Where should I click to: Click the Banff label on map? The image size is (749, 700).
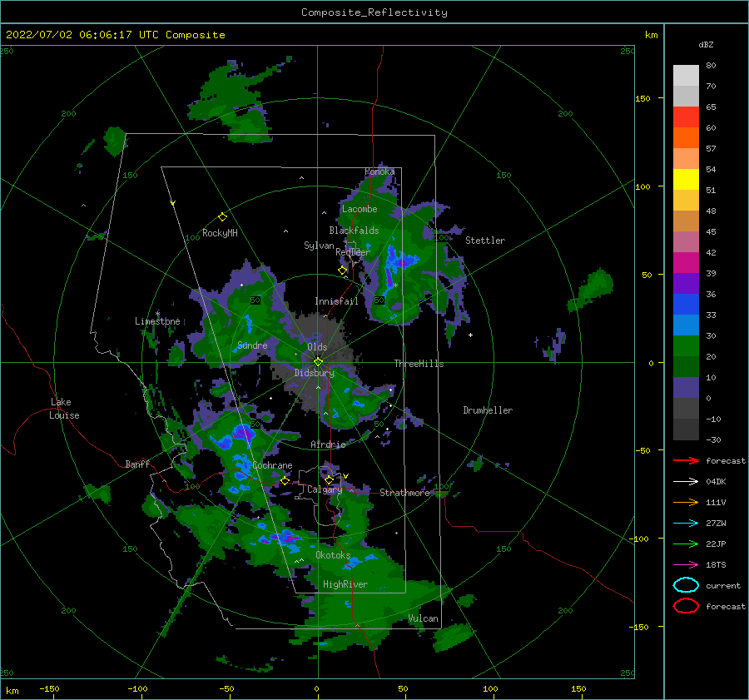pyautogui.click(x=137, y=464)
